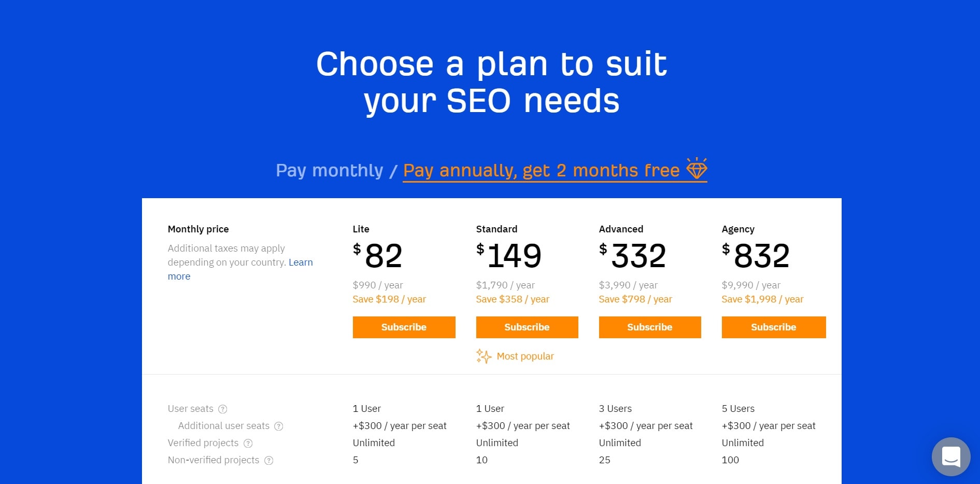
Task: Click the Standard plan $149 price
Action: pyautogui.click(x=509, y=255)
